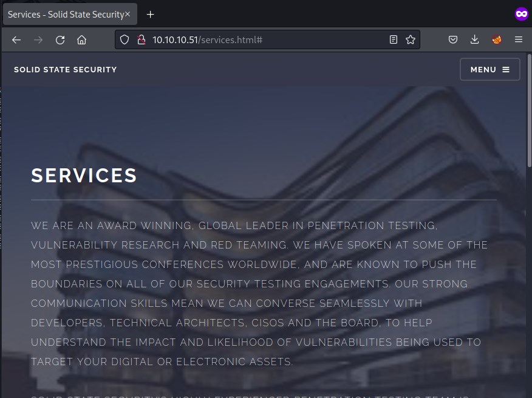
Task: Click the browser back arrow
Action: pos(16,40)
